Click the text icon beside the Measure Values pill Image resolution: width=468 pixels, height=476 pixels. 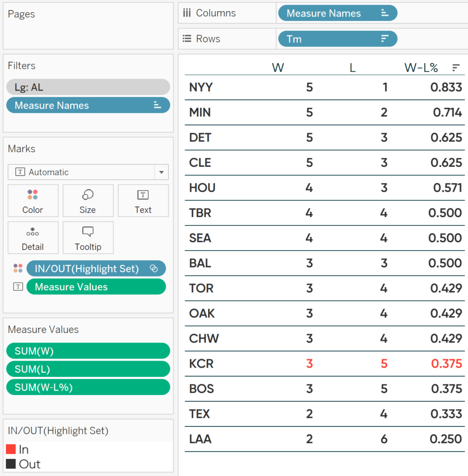click(x=18, y=286)
